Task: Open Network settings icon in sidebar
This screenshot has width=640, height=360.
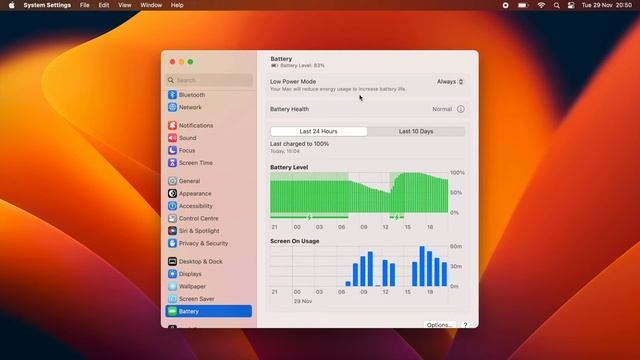Action: [x=172, y=107]
